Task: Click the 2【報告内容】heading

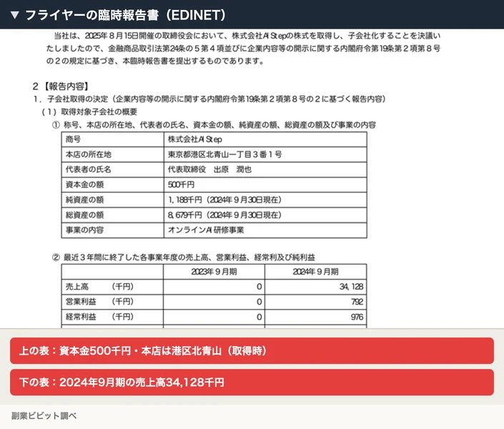Action: point(61,87)
